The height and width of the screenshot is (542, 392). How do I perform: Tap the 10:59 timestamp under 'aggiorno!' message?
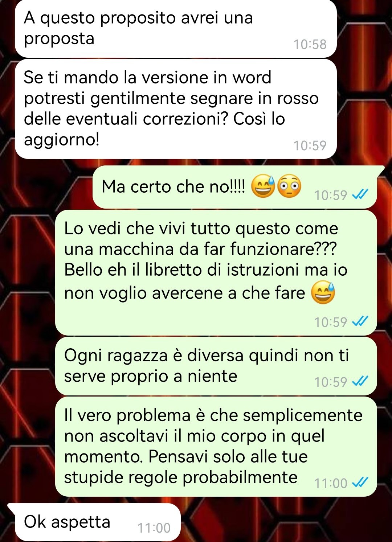coord(310,145)
